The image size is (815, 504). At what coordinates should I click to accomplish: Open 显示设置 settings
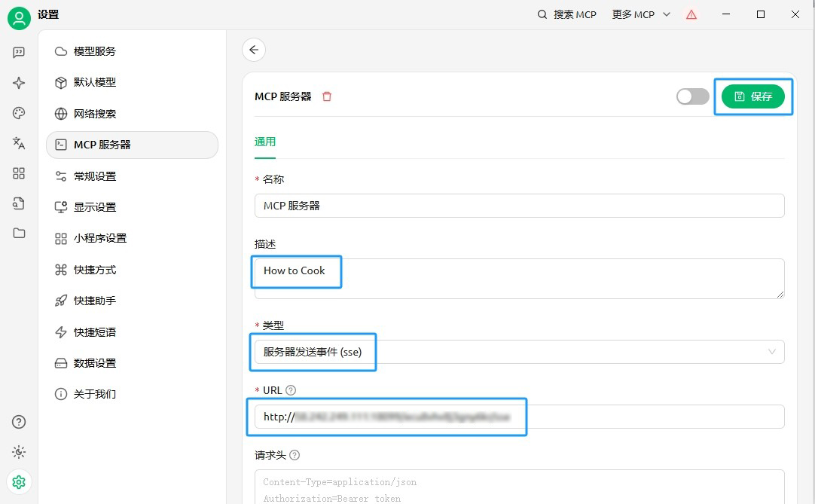click(132, 207)
